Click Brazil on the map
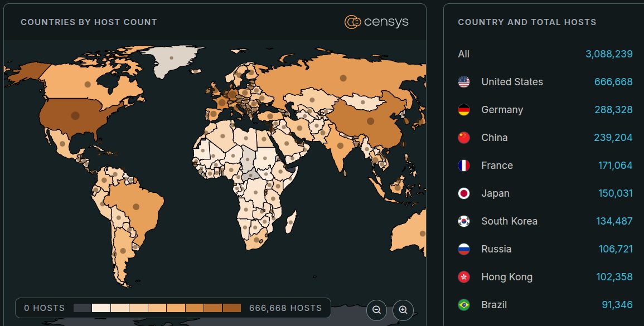Image resolution: width=644 pixels, height=326 pixels. (135, 207)
